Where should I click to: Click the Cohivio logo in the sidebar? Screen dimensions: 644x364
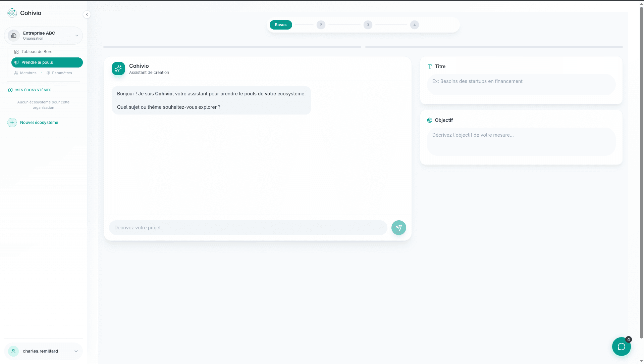(12, 13)
